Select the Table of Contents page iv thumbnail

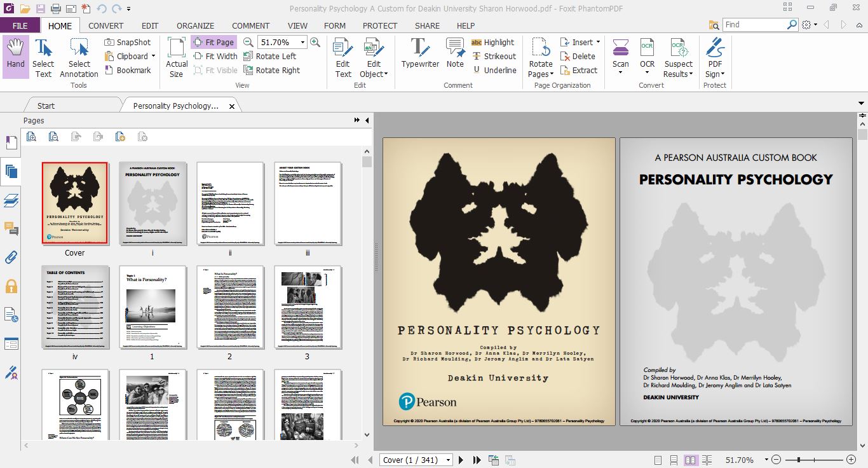coord(75,307)
